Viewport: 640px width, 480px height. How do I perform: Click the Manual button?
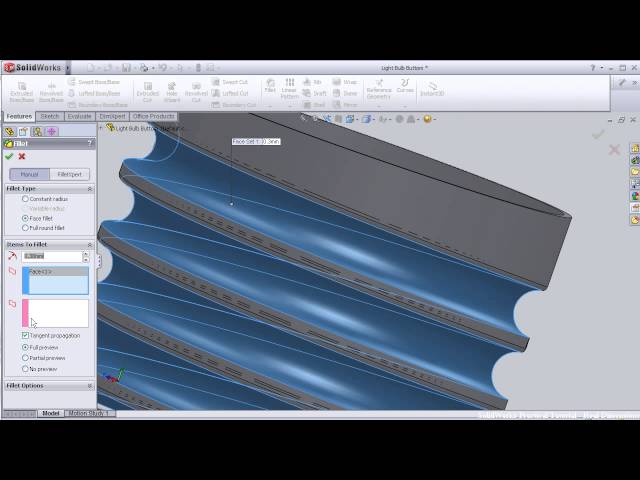30,174
